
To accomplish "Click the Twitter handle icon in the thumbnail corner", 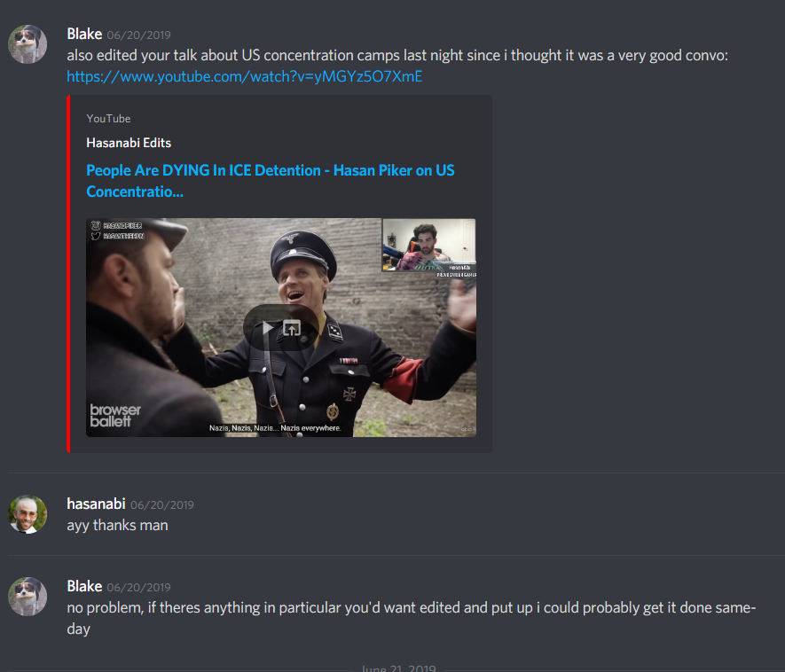I will (x=96, y=236).
